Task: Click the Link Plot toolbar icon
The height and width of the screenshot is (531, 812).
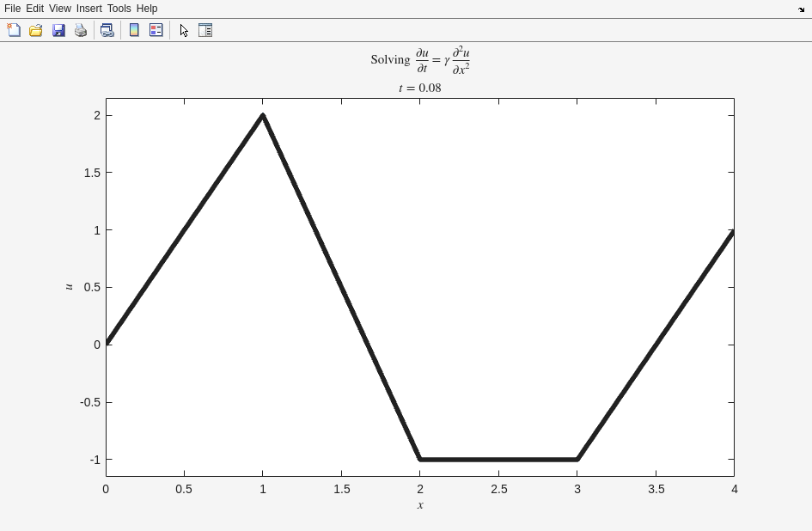Action: [107, 30]
